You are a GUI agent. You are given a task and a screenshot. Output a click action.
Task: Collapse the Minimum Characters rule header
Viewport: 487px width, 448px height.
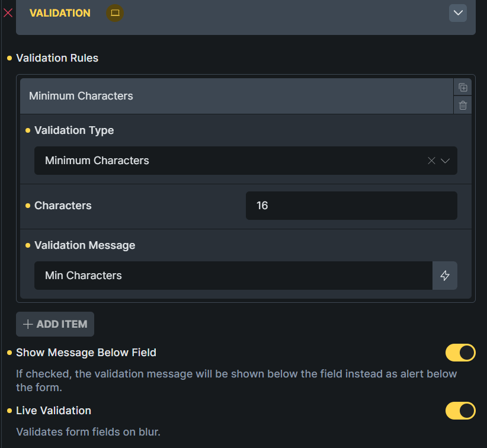237,96
